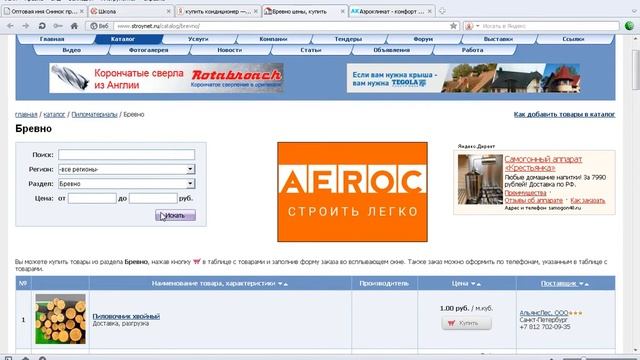Open the Компании site menu tab

click(x=273, y=39)
